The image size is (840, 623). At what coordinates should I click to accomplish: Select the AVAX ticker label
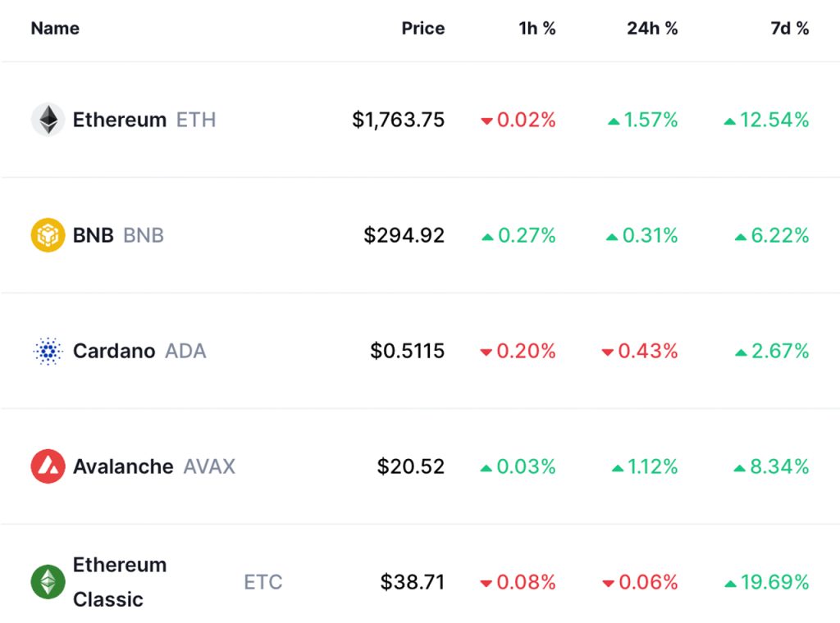click(210, 466)
